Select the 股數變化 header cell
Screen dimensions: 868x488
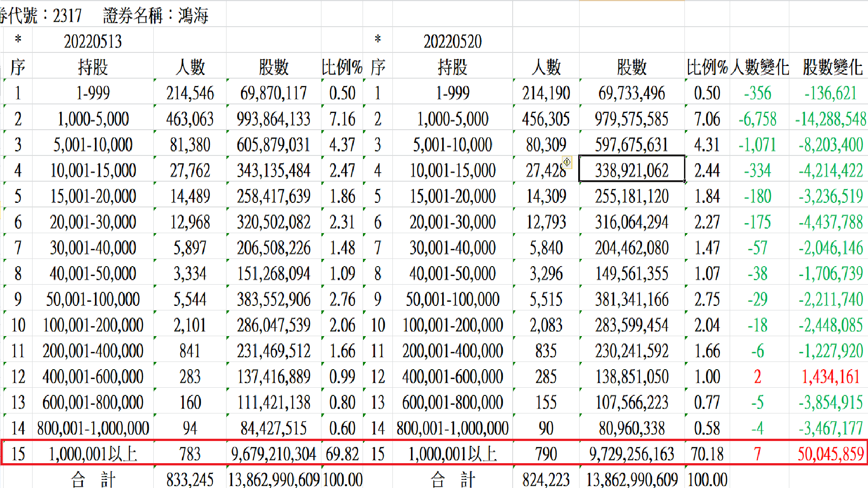pyautogui.click(x=832, y=67)
